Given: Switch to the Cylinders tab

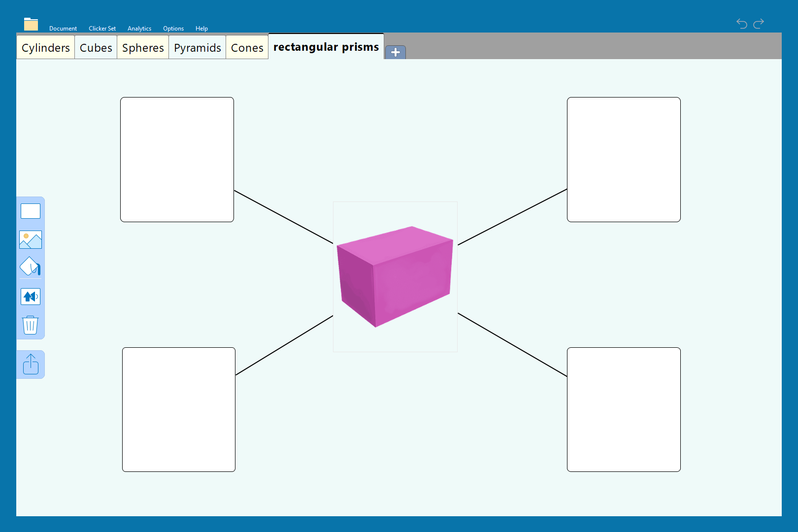Looking at the screenshot, I should point(46,48).
